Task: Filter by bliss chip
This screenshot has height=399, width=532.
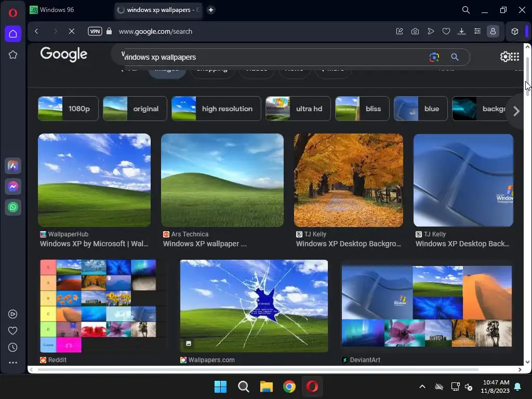Action: pos(362,109)
